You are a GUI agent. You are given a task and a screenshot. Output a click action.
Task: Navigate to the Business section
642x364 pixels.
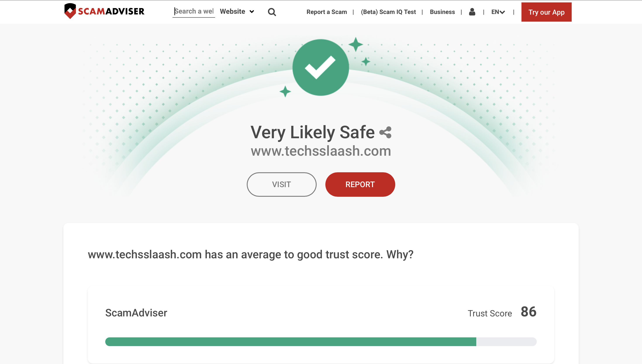pos(442,12)
